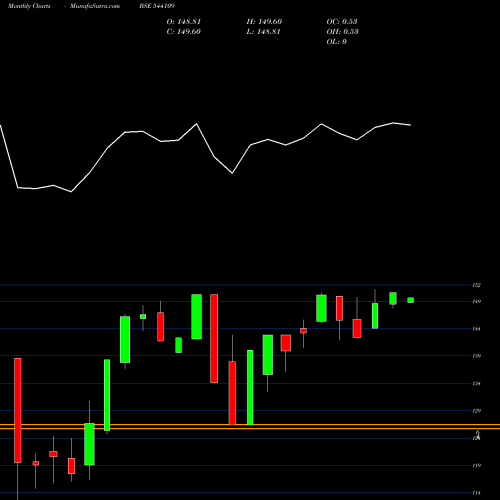
Task: Click the 152 price axis label
Action: [x=477, y=285]
